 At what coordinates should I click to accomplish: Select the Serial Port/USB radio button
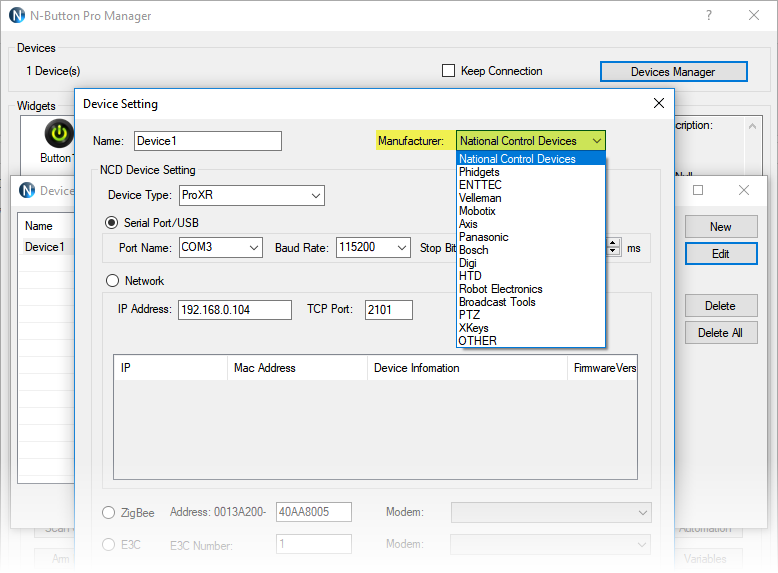112,223
